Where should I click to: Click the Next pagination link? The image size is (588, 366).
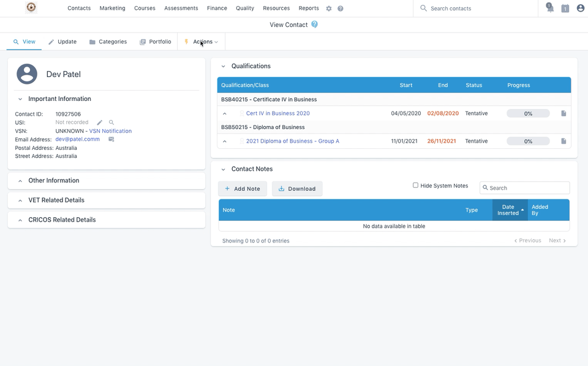click(557, 241)
